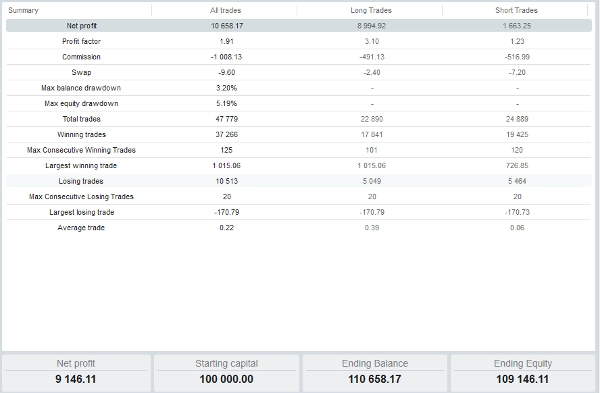Select the 24 889 short total trades
The height and width of the screenshot is (393, 600).
click(x=517, y=119)
